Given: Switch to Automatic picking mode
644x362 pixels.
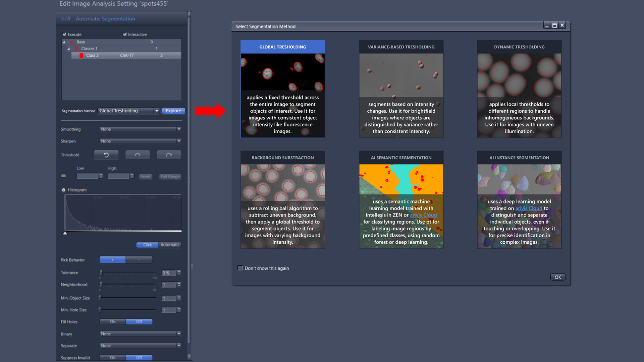Looking at the screenshot, I should click(170, 245).
